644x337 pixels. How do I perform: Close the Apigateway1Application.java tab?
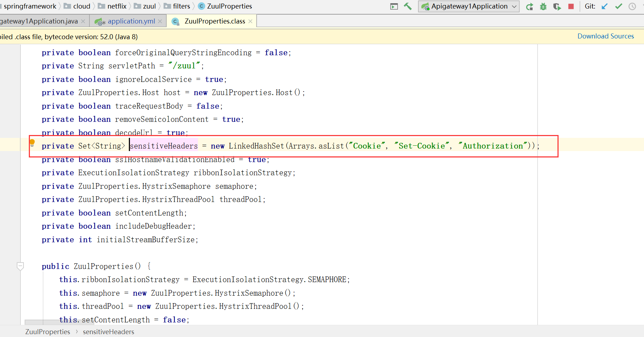(x=83, y=21)
